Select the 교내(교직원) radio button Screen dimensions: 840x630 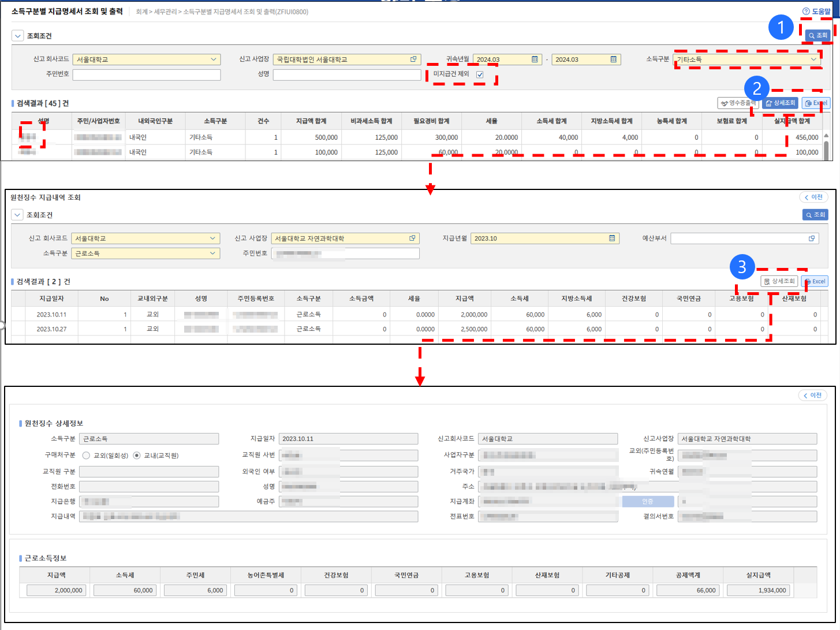coord(137,456)
